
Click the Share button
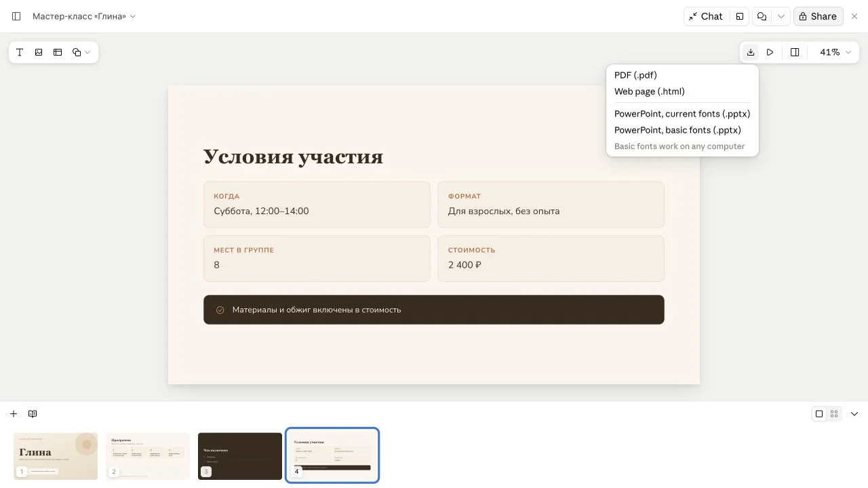(x=818, y=16)
